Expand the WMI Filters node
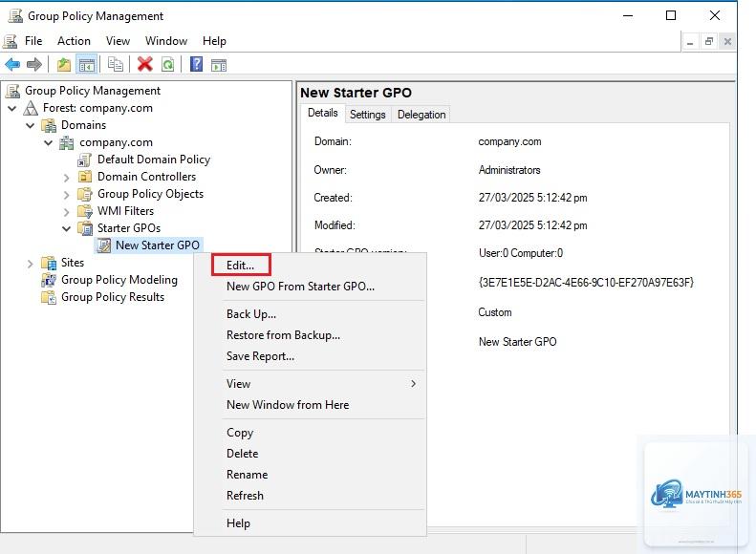This screenshot has height=554, width=756. coord(67,212)
